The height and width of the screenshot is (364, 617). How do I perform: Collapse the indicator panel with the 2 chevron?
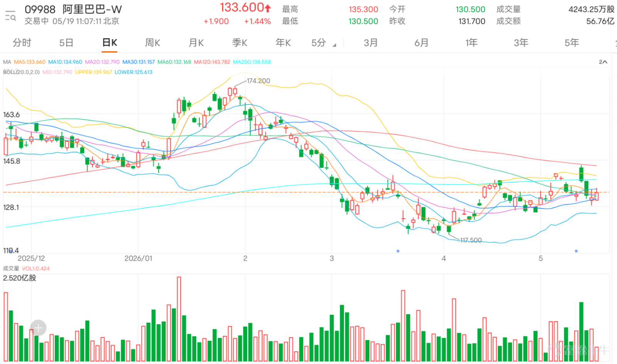tap(603, 62)
